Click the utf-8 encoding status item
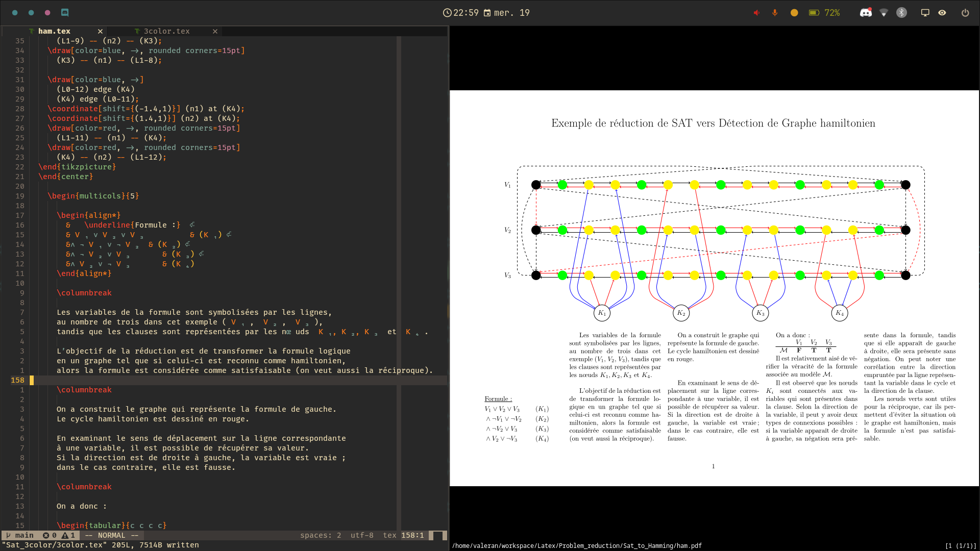The image size is (980, 551). (x=362, y=535)
